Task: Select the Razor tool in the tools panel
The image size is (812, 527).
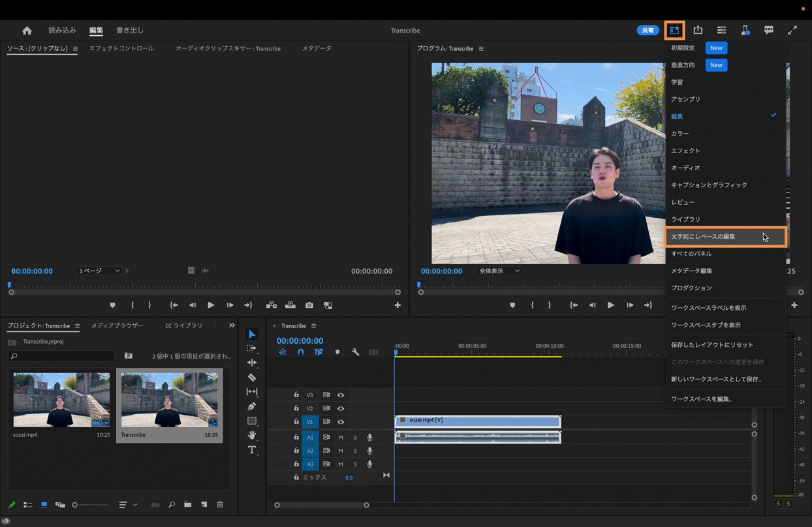Action: (252, 378)
